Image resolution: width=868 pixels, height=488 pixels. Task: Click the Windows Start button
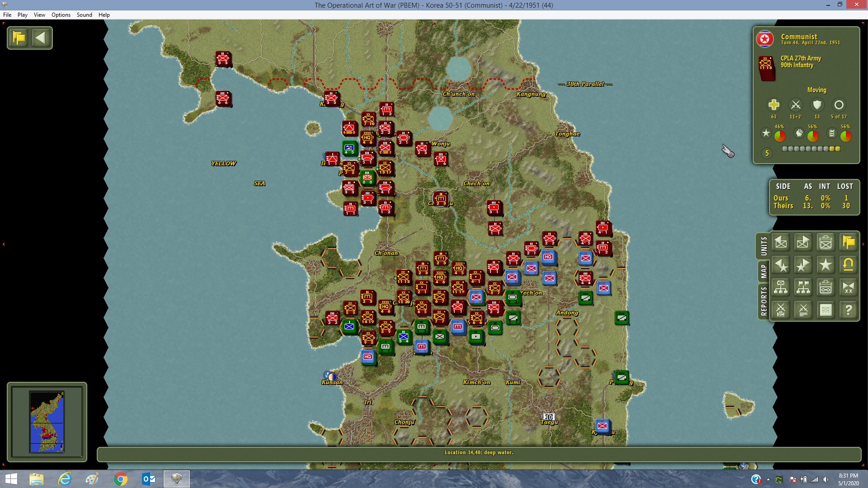[11, 479]
